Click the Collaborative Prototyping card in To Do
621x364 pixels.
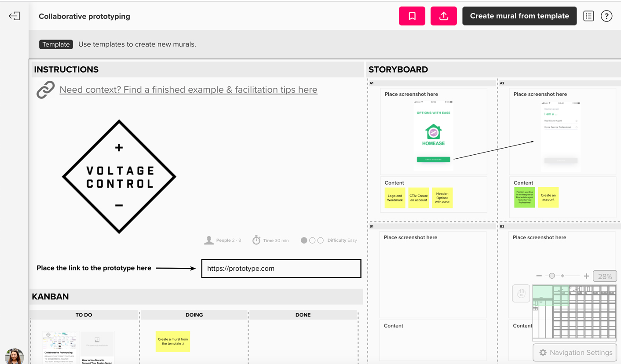coord(59,348)
